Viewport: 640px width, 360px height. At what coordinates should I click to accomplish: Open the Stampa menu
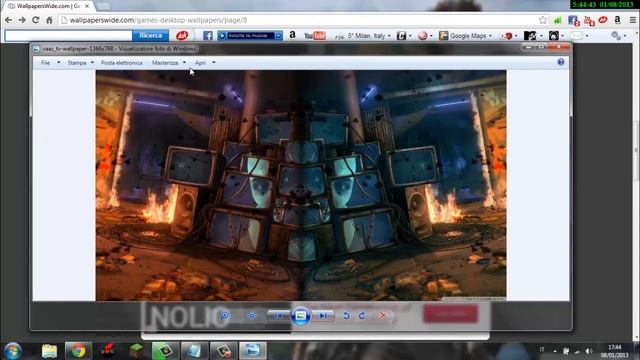77,62
